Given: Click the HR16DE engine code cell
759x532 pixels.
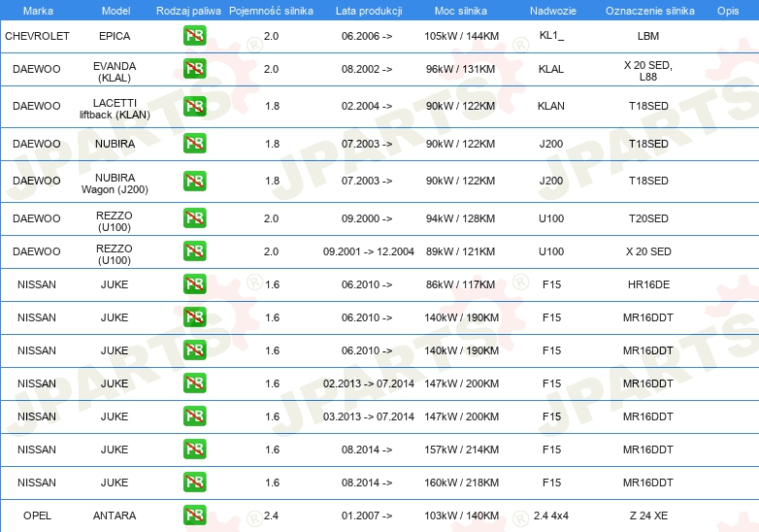Looking at the screenshot, I should tap(648, 284).
